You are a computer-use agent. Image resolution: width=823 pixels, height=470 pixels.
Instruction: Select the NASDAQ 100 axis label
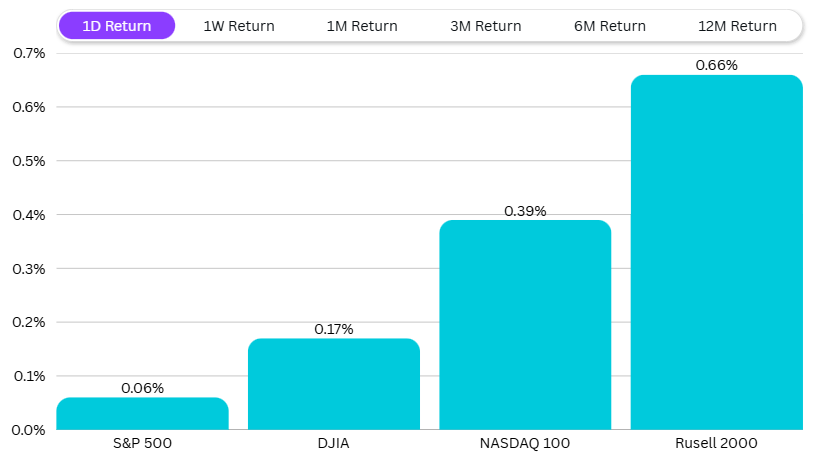pyautogui.click(x=525, y=443)
